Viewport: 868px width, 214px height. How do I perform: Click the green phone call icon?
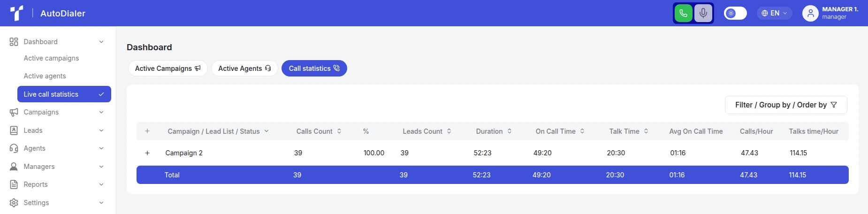683,13
